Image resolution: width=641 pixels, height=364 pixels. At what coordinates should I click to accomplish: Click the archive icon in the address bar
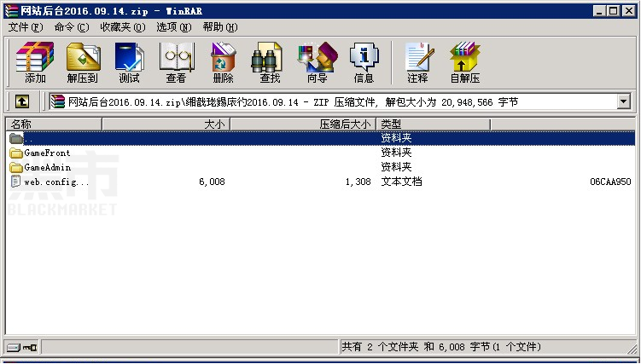click(x=58, y=101)
